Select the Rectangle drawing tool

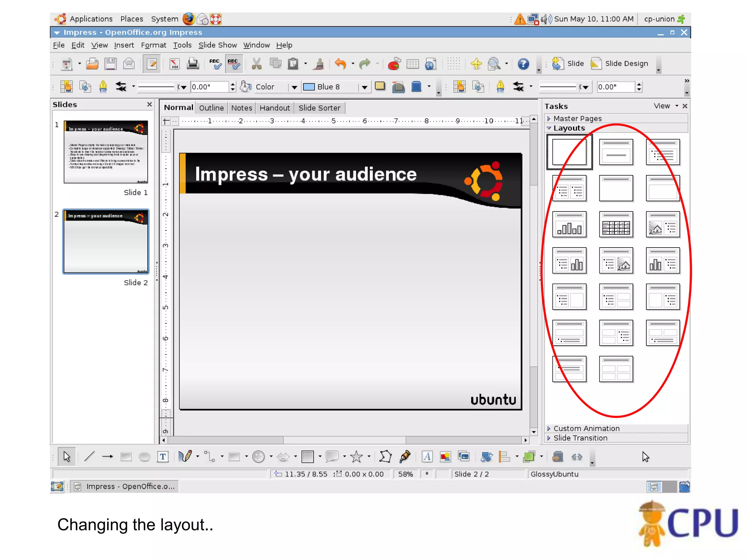coord(126,456)
